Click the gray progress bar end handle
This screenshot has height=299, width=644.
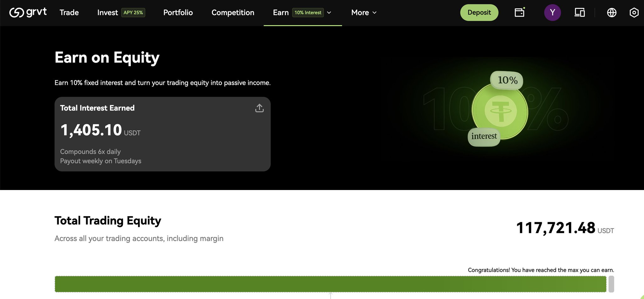(611, 284)
